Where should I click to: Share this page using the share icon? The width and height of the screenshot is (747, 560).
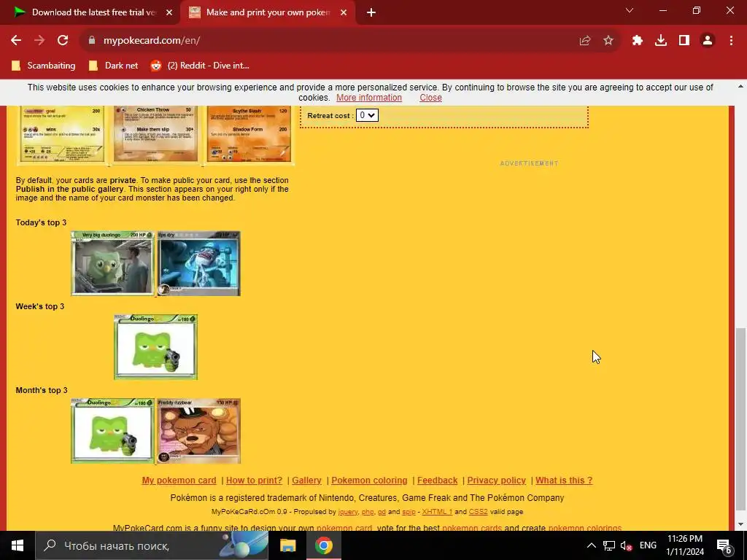pyautogui.click(x=585, y=41)
